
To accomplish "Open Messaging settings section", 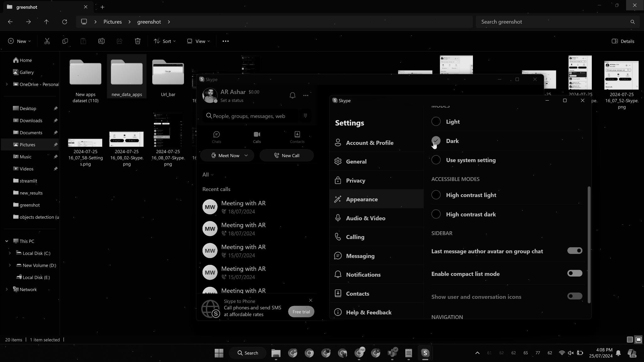I will click(376, 256).
